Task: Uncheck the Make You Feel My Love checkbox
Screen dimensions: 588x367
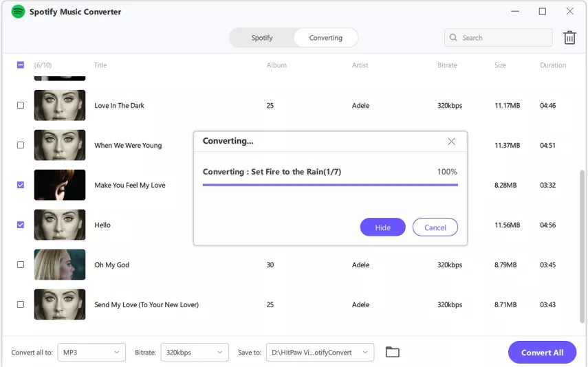Action: (21, 185)
